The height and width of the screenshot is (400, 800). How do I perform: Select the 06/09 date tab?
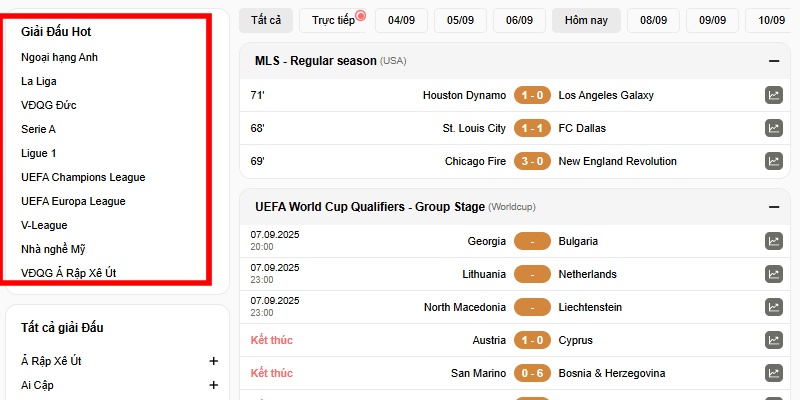(519, 20)
